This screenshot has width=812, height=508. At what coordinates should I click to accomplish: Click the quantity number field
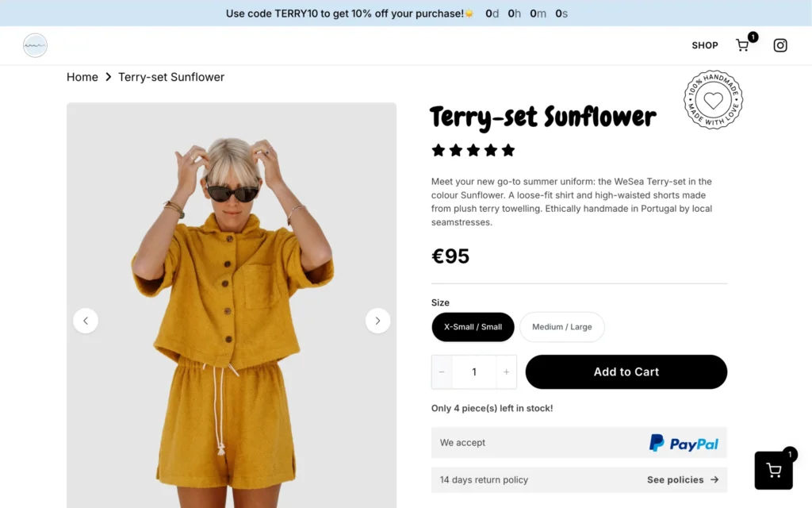pyautogui.click(x=474, y=372)
